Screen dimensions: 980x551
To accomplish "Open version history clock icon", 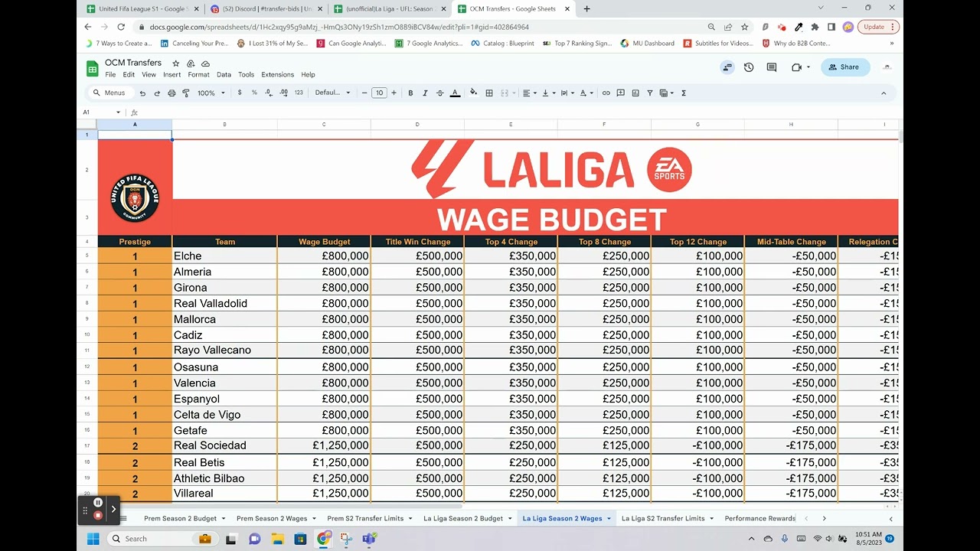I will coord(749,67).
